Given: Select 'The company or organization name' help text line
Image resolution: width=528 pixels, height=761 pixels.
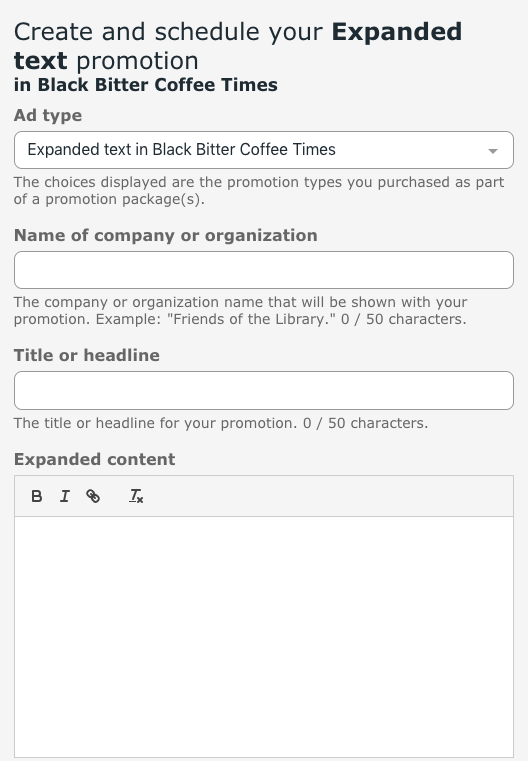Looking at the screenshot, I should (241, 302).
